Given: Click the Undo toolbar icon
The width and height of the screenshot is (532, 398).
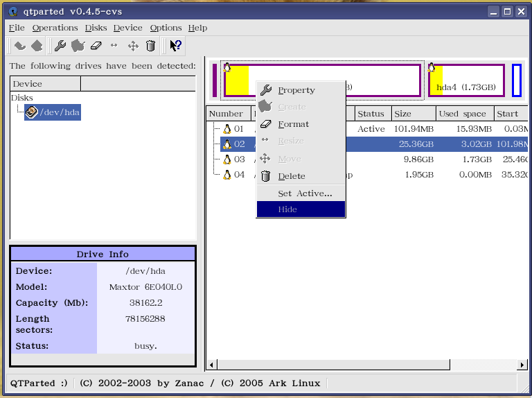Looking at the screenshot, I should coord(20,46).
